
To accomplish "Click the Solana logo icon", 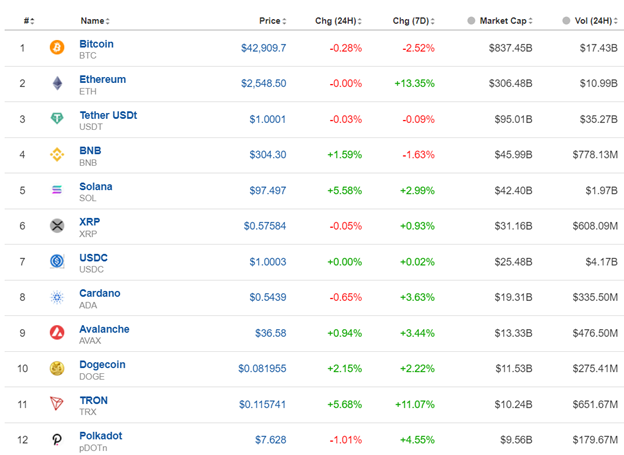I will pyautogui.click(x=57, y=190).
